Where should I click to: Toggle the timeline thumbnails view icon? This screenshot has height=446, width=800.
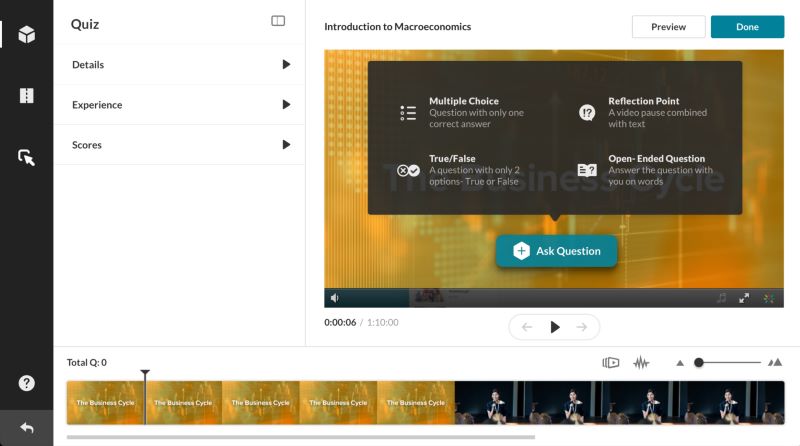pyautogui.click(x=611, y=363)
